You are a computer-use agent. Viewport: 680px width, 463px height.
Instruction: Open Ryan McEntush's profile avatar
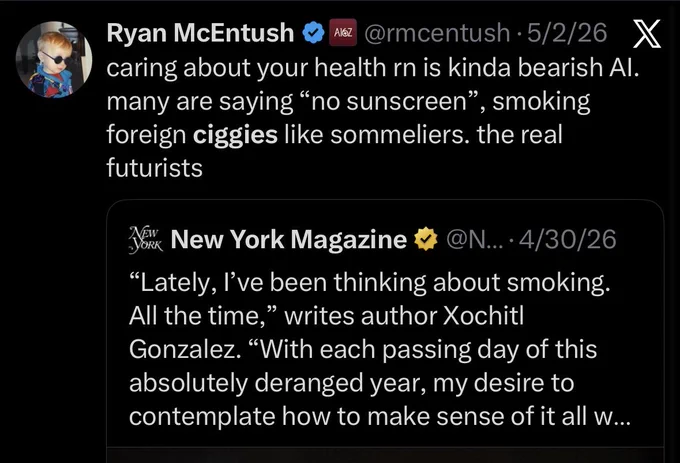[x=54, y=59]
